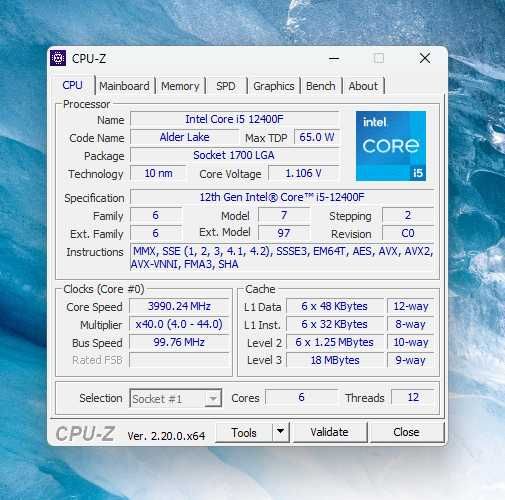Click the 12th Gen Intel Core specification field

282,197
